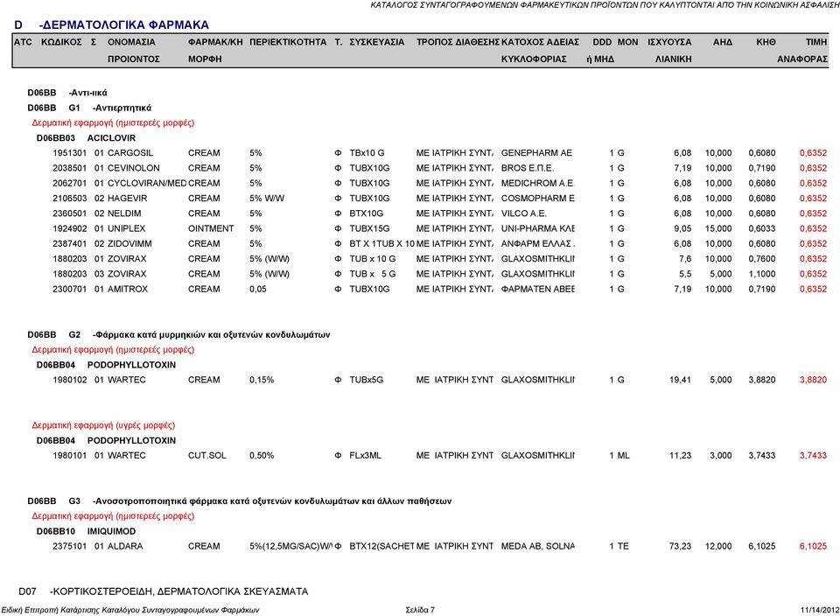Click license holder VILCO A.E.
The image size is (840, 616).
point(524,213)
